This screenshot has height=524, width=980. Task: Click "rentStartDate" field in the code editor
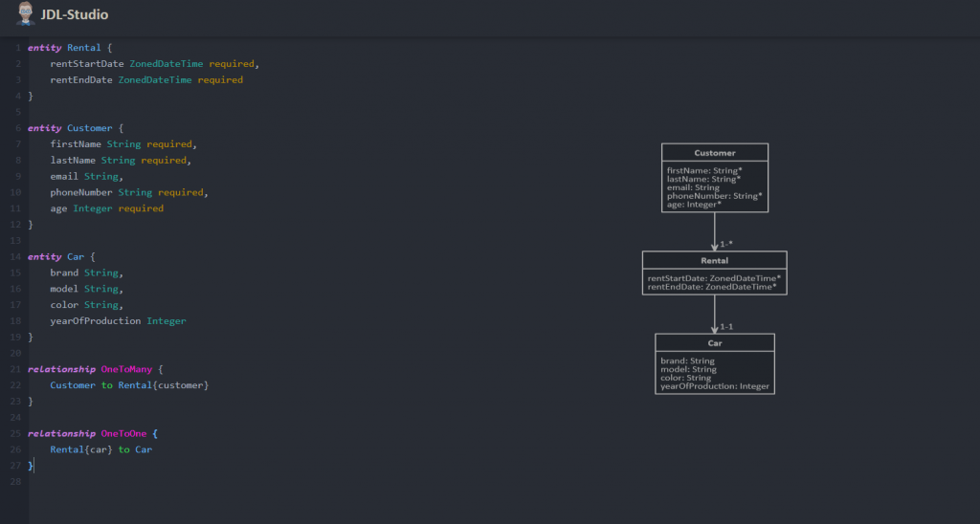point(87,64)
